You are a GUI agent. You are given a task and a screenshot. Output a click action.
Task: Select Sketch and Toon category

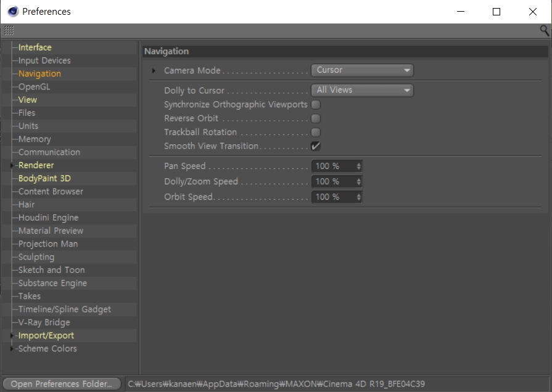point(51,270)
